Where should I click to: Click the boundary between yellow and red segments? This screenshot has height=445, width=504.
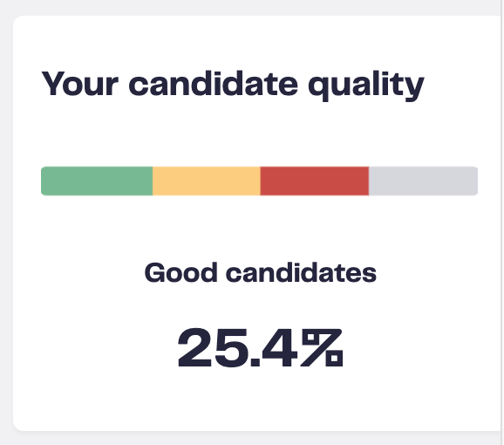pyautogui.click(x=261, y=181)
